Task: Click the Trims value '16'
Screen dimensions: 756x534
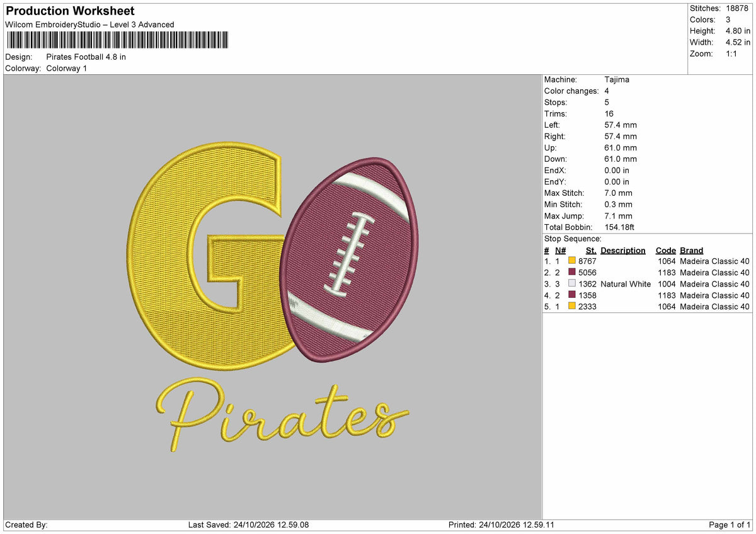Action: coord(609,113)
